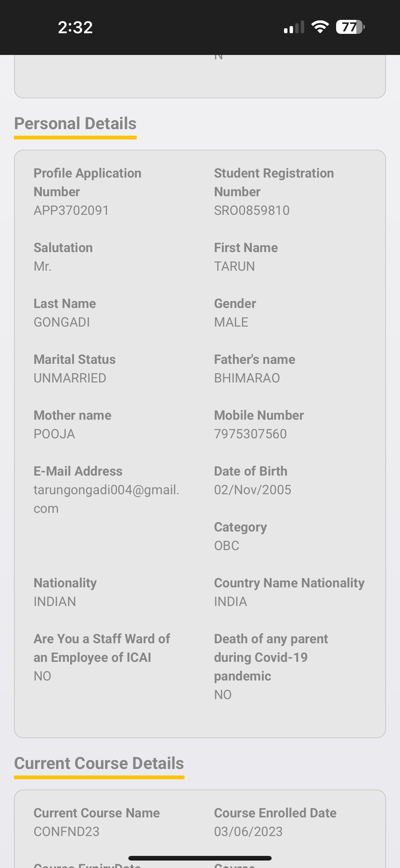The height and width of the screenshot is (868, 400).
Task: Tap the cellular signal bars icon
Action: 294,27
